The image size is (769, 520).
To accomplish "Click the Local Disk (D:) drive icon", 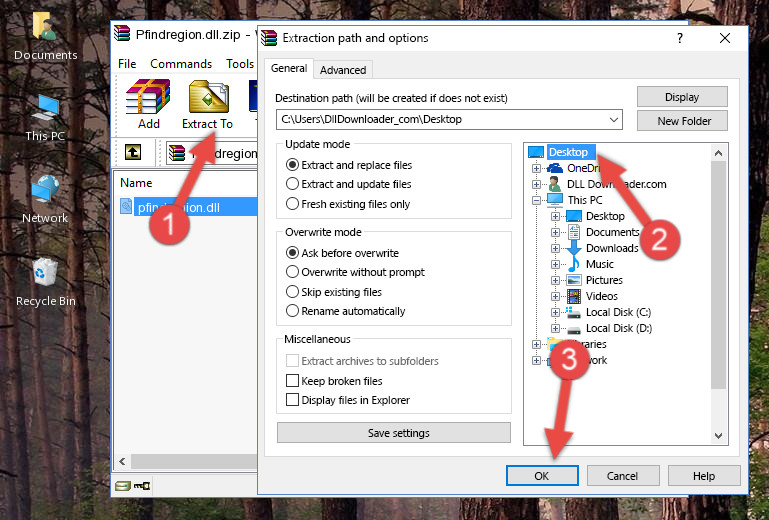I will point(574,329).
